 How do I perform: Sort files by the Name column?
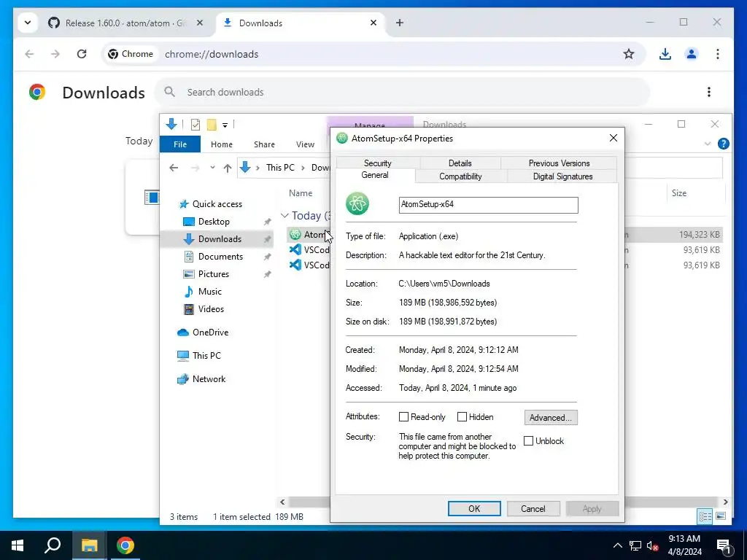click(301, 192)
